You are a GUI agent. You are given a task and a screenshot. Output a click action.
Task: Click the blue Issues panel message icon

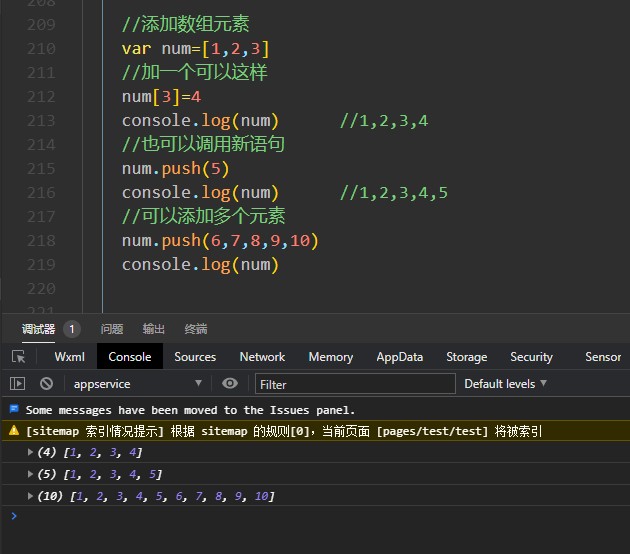(14, 409)
